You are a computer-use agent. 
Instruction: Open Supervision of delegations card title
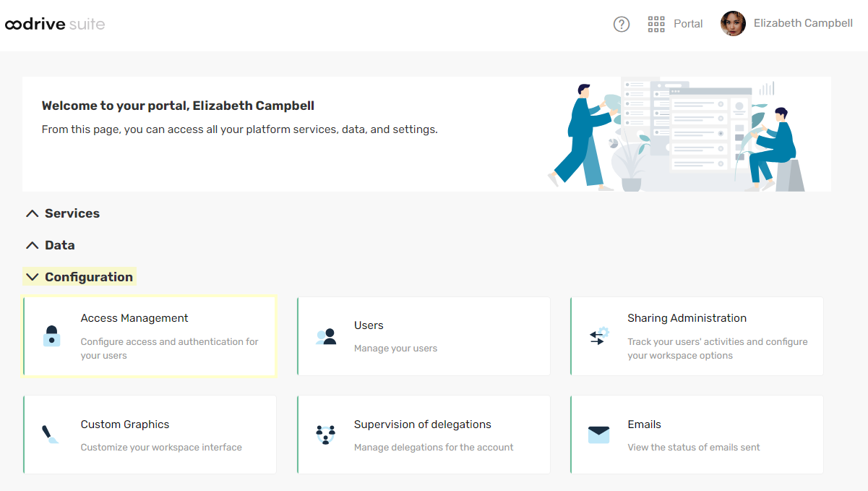point(423,424)
